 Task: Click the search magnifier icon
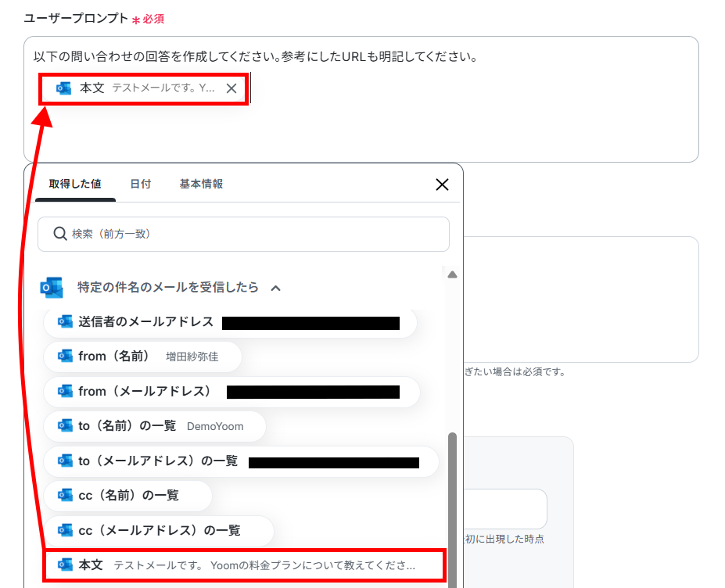click(x=60, y=234)
